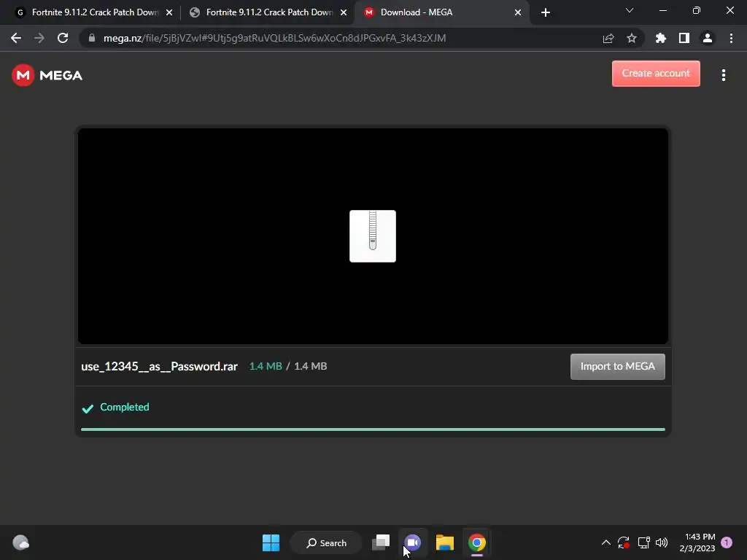This screenshot has width=747, height=560.
Task: Click Create account button
Action: (x=656, y=74)
